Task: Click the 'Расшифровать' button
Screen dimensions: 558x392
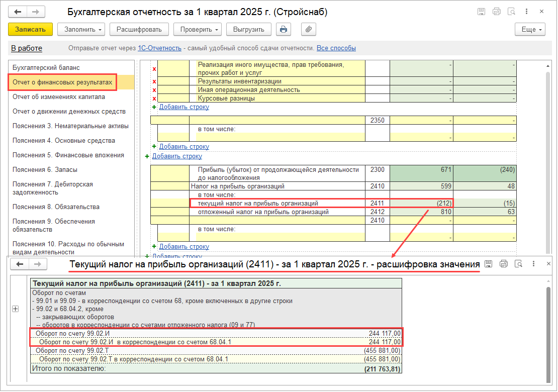Action: tap(139, 30)
